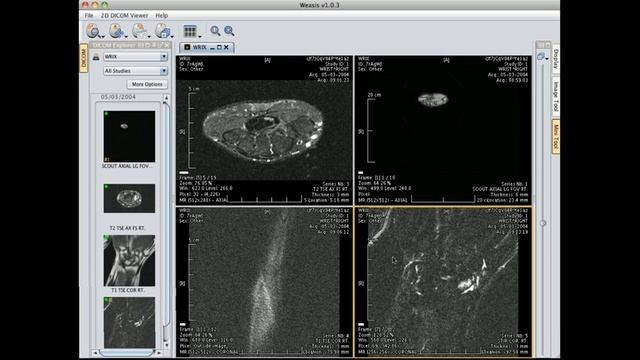This screenshot has width=640, height=360.
Task: Open the 2D DICOM Viewer menu
Action: pyautogui.click(x=124, y=15)
